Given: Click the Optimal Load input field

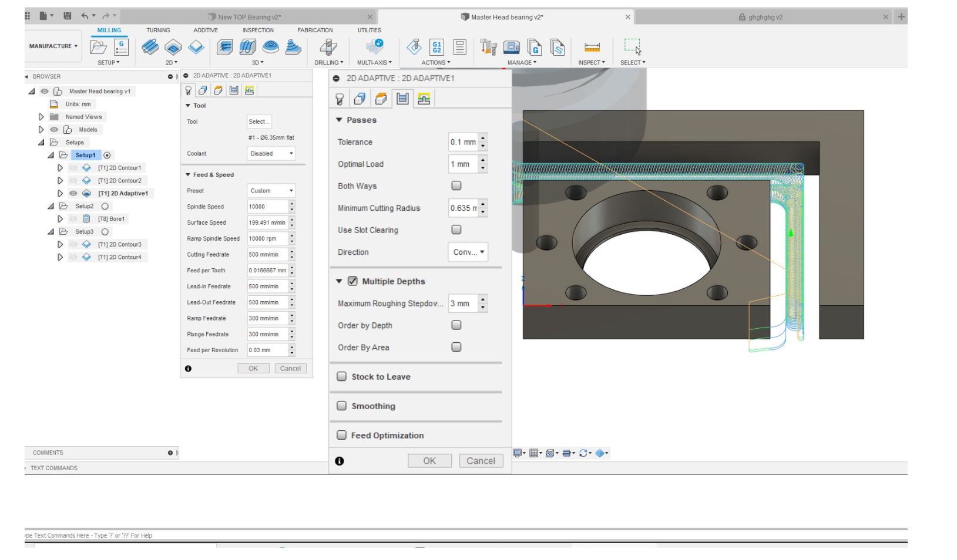Looking at the screenshot, I should (463, 164).
